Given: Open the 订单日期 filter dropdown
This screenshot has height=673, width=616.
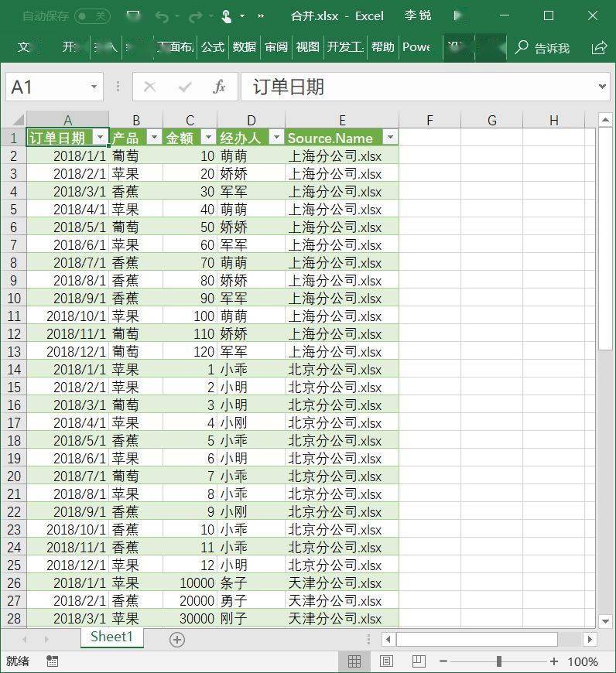Looking at the screenshot, I should point(101,138).
